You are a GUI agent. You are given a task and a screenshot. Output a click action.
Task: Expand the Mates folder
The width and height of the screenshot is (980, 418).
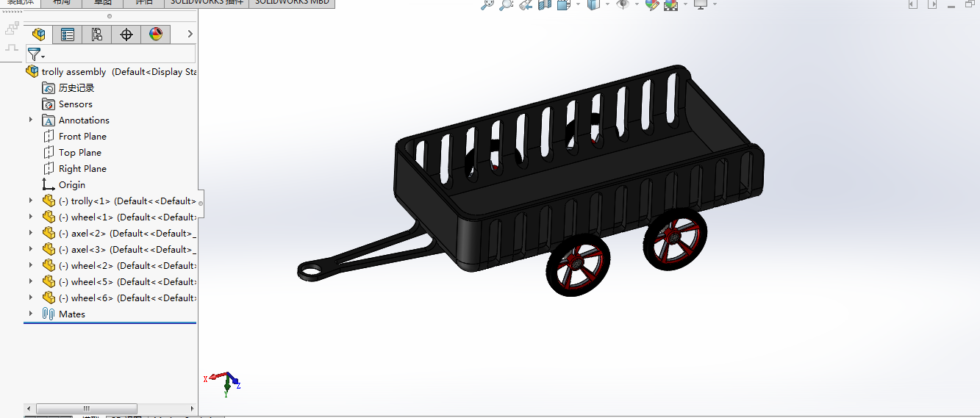(x=31, y=314)
